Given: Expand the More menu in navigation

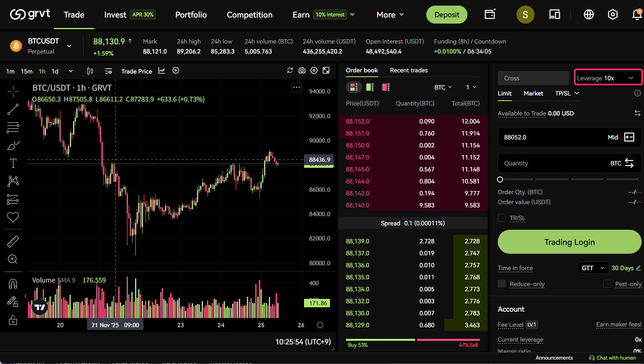Looking at the screenshot, I should click(x=390, y=15).
